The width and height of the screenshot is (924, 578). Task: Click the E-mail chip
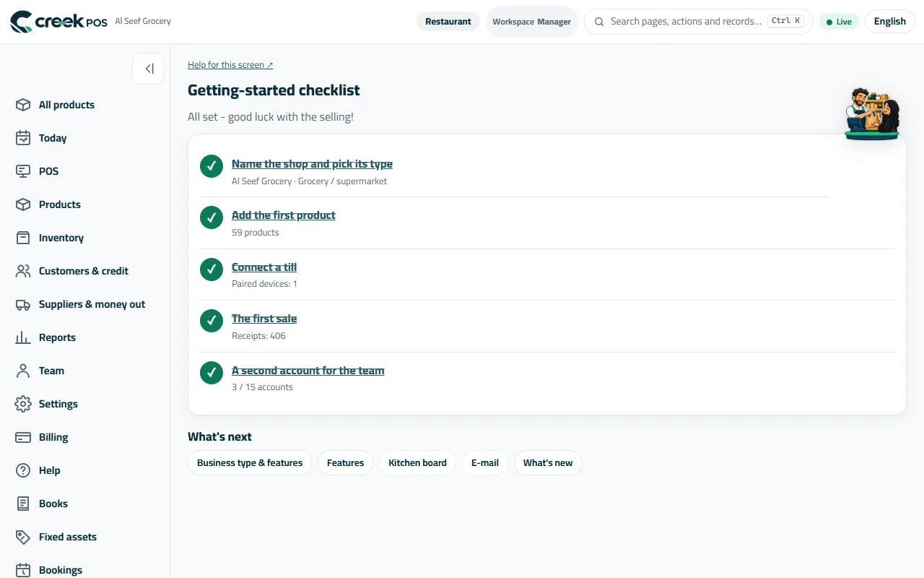(x=485, y=463)
